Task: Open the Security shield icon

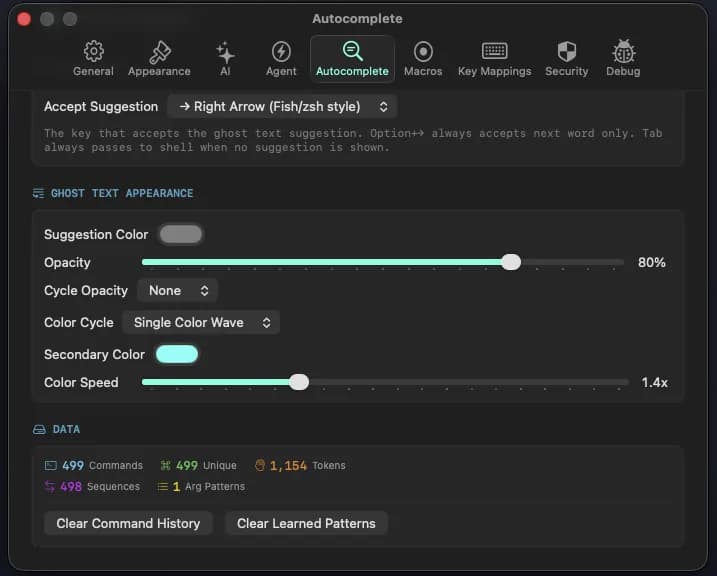Action: [x=567, y=51]
